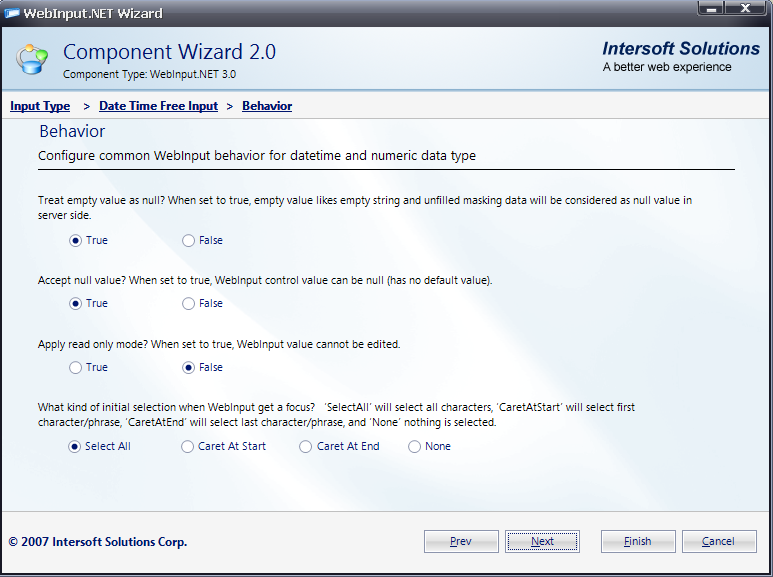773x577 pixels.
Task: Set treat empty value as null to True
Action: point(76,240)
